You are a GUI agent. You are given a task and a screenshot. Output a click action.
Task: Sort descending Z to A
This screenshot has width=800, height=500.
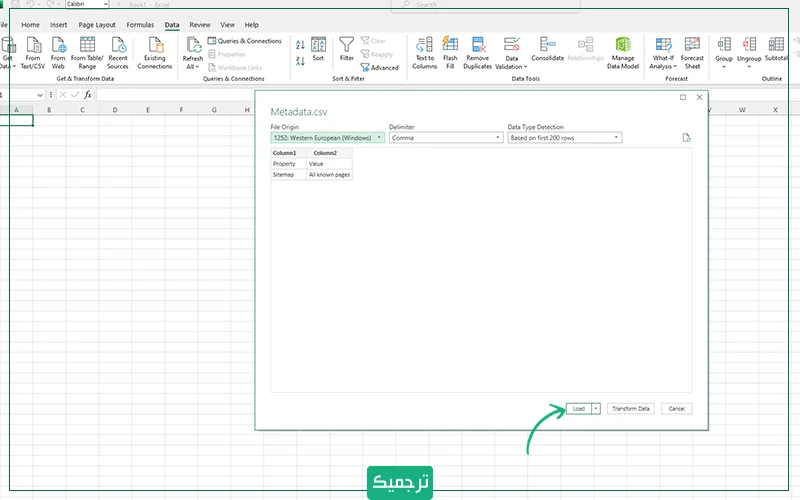pos(300,61)
